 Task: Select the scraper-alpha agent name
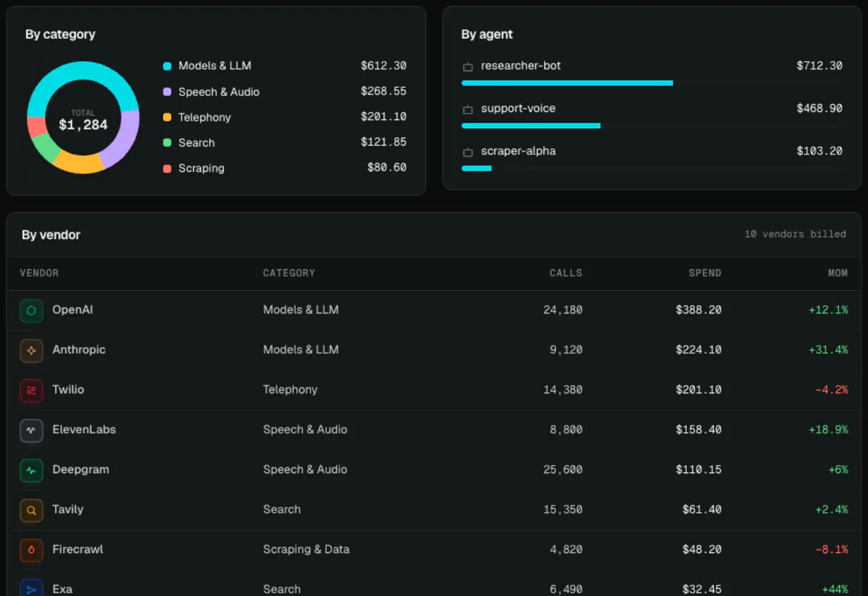pos(519,151)
